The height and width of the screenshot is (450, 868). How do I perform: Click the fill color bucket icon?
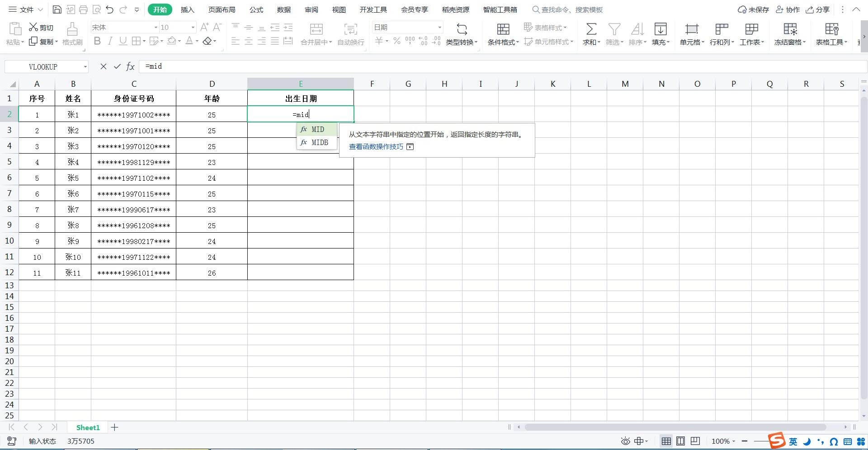click(x=171, y=42)
